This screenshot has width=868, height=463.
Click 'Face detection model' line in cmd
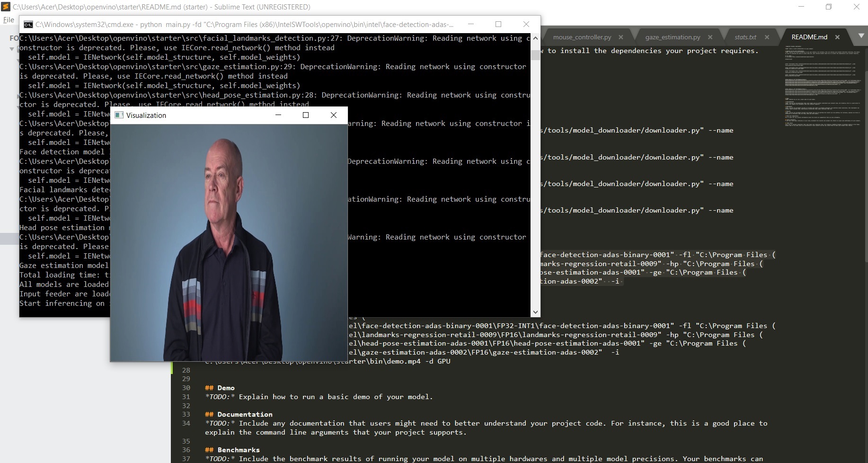tap(64, 152)
